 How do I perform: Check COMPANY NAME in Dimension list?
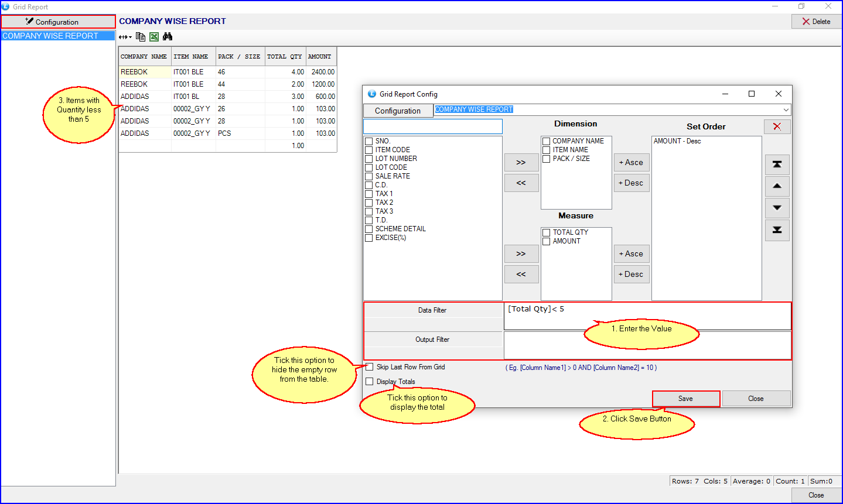[546, 141]
